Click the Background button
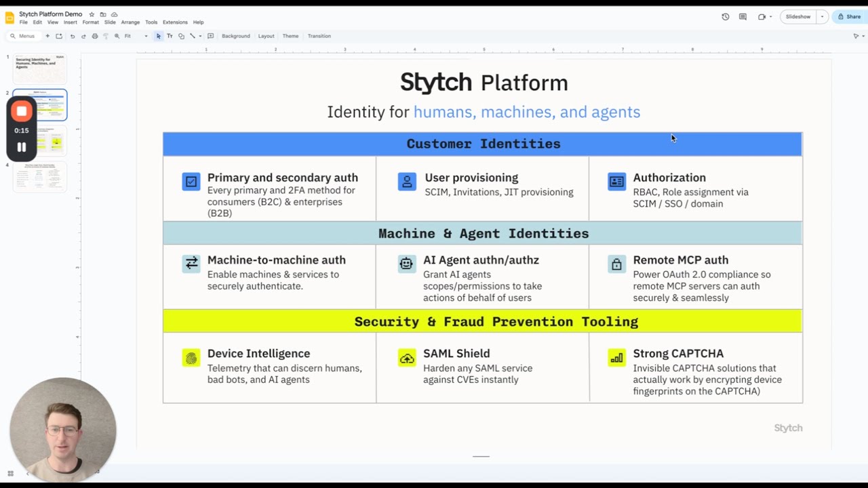Image resolution: width=868 pixels, height=488 pixels. (x=236, y=36)
